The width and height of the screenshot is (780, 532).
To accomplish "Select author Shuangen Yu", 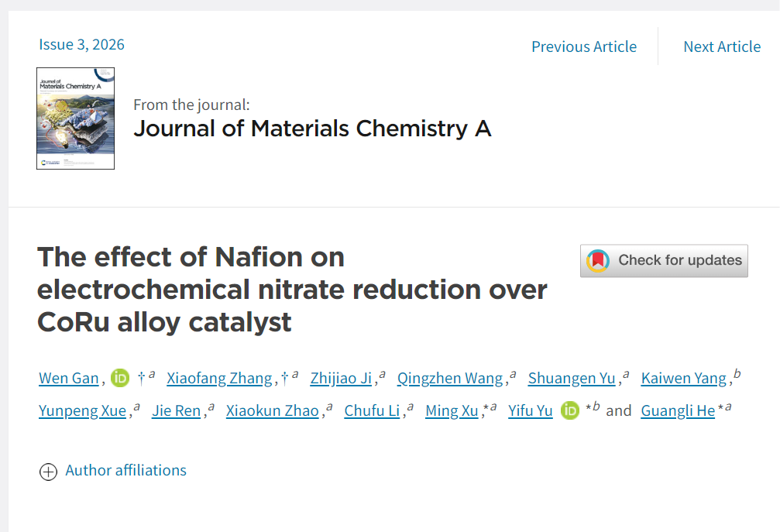I will (572, 379).
